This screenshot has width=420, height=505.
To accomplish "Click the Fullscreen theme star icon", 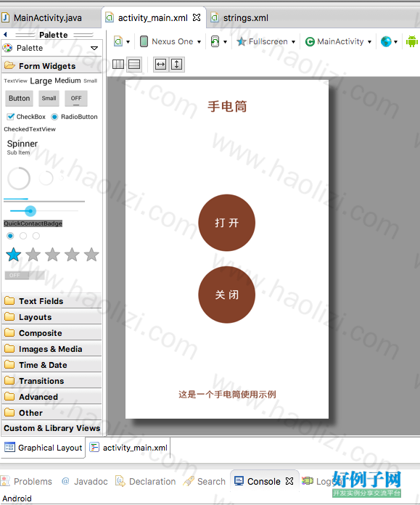I will 242,41.
